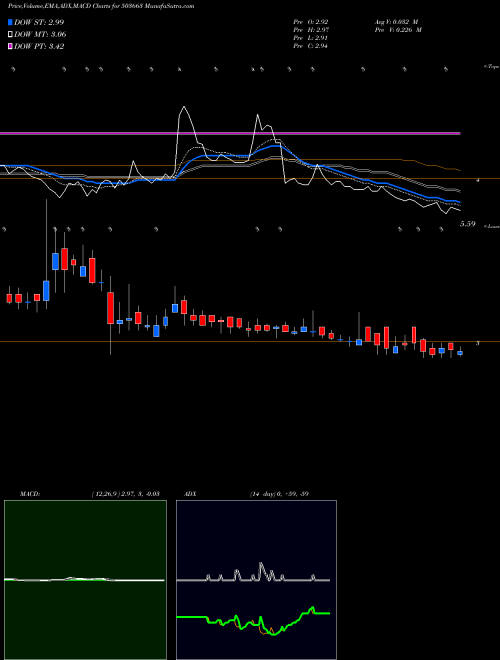Click the white DOW MT legend swatch
This screenshot has height=660, width=500.
click(10, 35)
